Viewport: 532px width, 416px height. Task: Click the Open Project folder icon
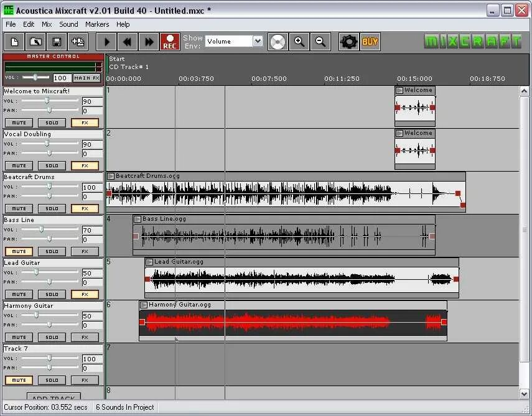point(35,42)
